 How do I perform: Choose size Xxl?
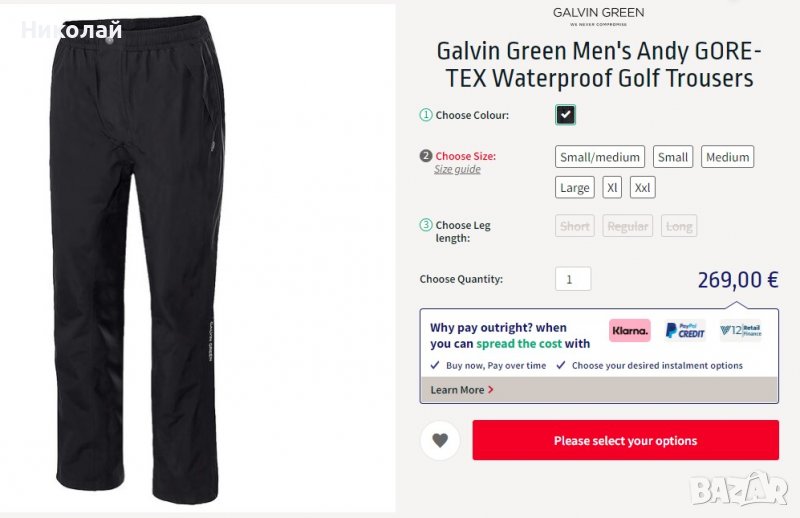pyautogui.click(x=643, y=187)
